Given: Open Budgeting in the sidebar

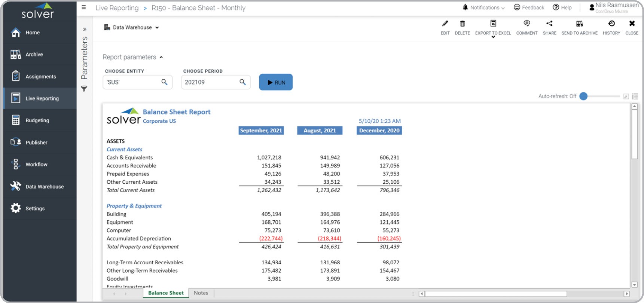Looking at the screenshot, I should (x=37, y=120).
